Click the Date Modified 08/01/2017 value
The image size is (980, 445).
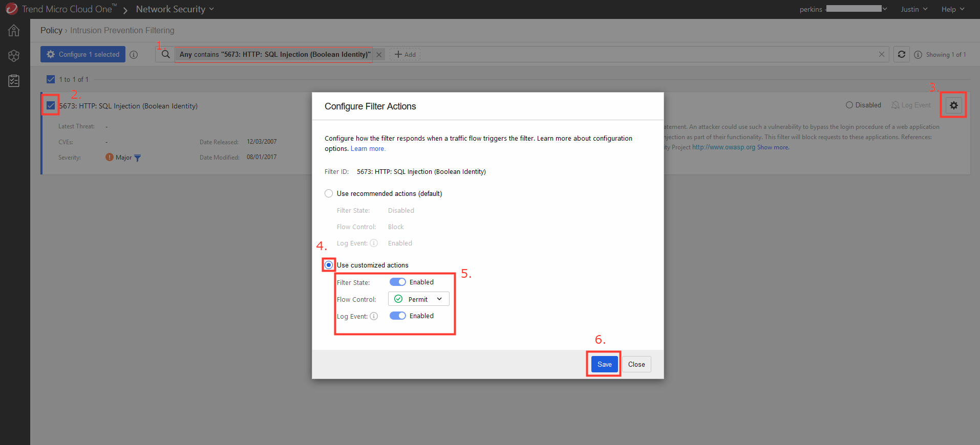coord(262,157)
